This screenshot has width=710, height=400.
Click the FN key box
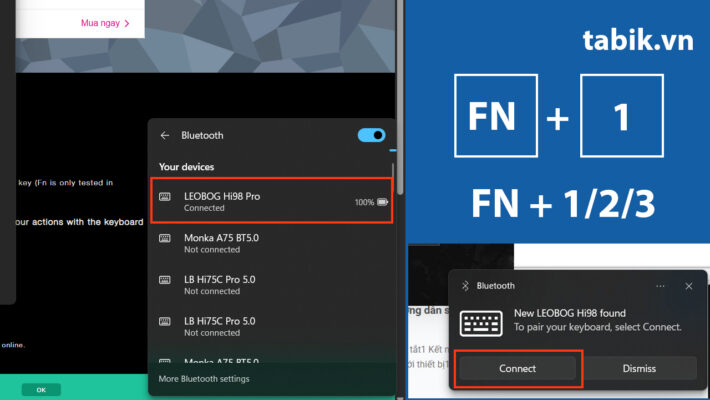(493, 118)
